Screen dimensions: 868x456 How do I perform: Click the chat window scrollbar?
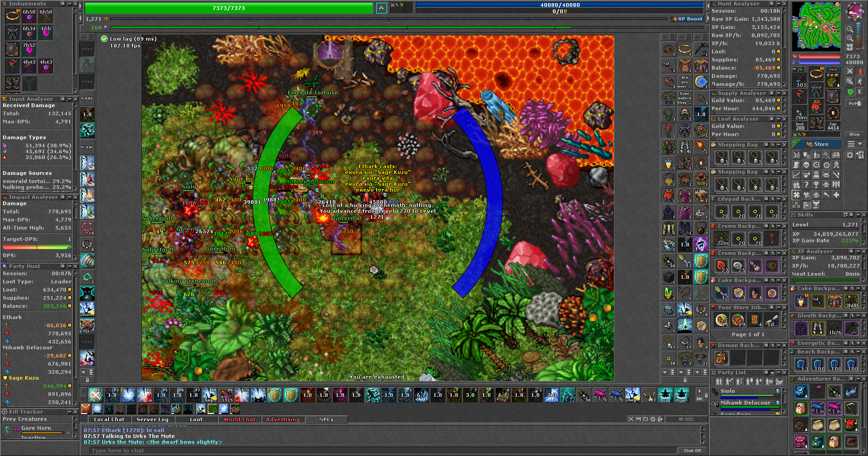703,435
